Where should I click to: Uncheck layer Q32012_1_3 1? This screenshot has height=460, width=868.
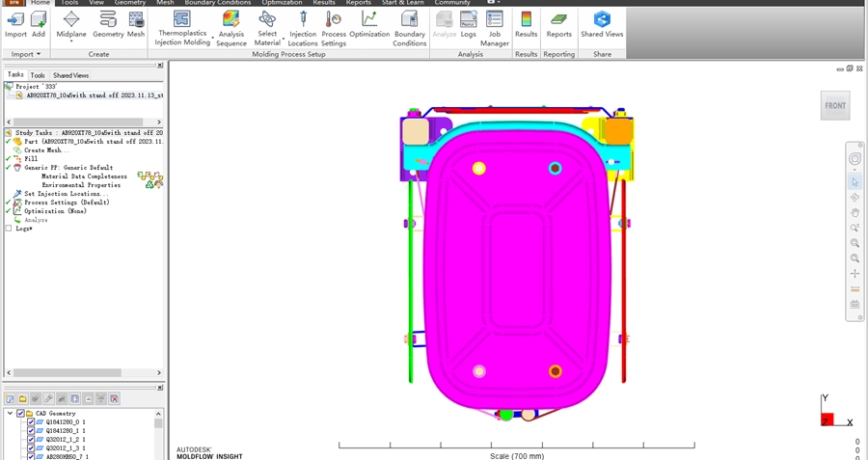click(31, 448)
